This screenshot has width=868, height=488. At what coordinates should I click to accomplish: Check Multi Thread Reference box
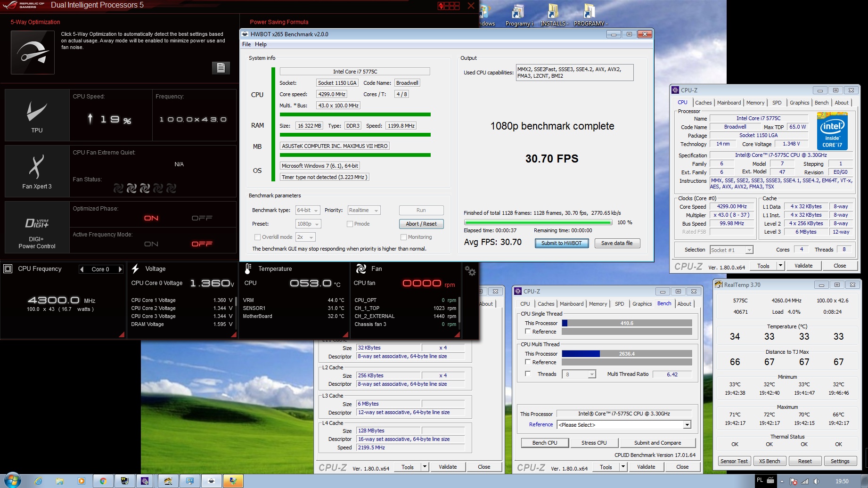(x=528, y=362)
